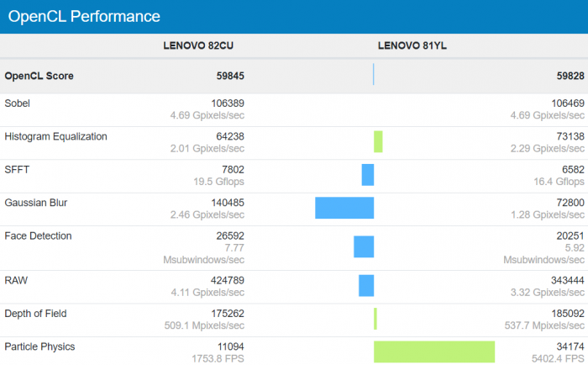Click Particle Physics score 34174
Screen dimensions: 588x365
pos(570,346)
